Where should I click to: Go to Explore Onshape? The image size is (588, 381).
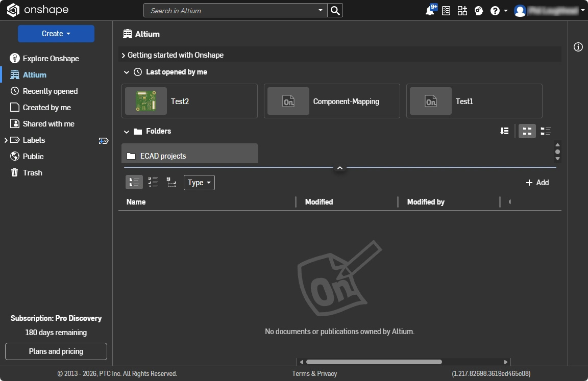pyautogui.click(x=44, y=59)
